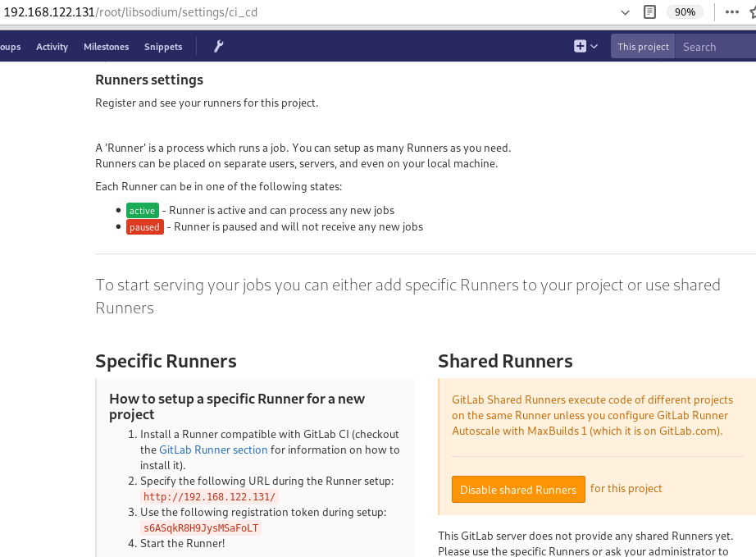Open the browser page actions ellipsis menu
Image resolution: width=756 pixels, height=557 pixels.
tap(731, 12)
